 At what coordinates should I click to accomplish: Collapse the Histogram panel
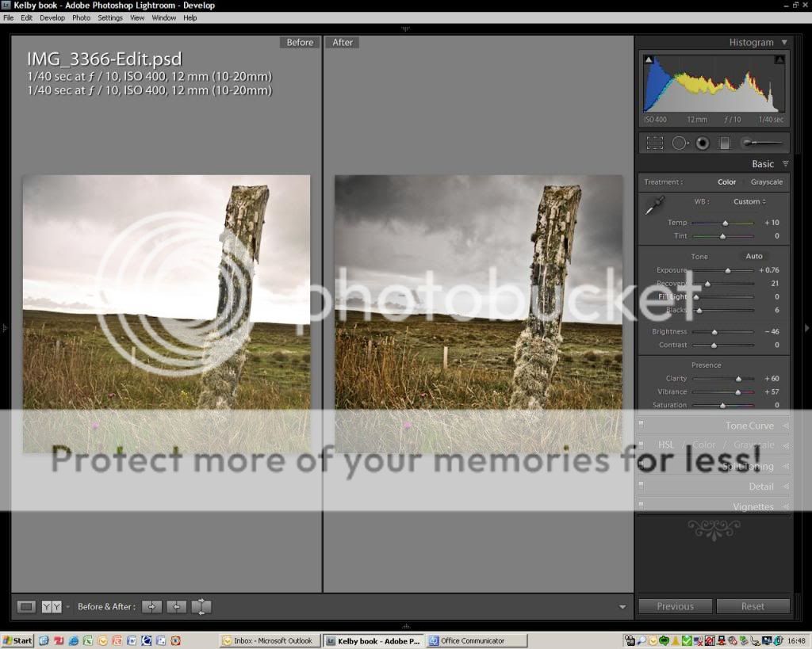coord(784,43)
